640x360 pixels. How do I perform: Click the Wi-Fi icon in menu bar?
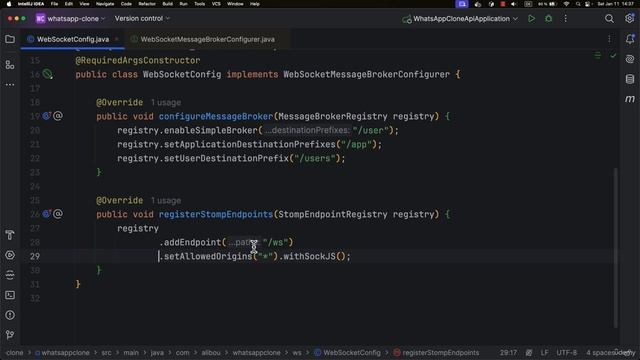pyautogui.click(x=566, y=4)
